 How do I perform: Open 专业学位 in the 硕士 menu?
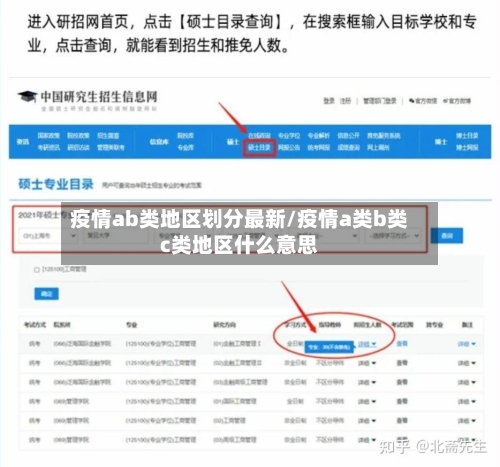pos(289,136)
